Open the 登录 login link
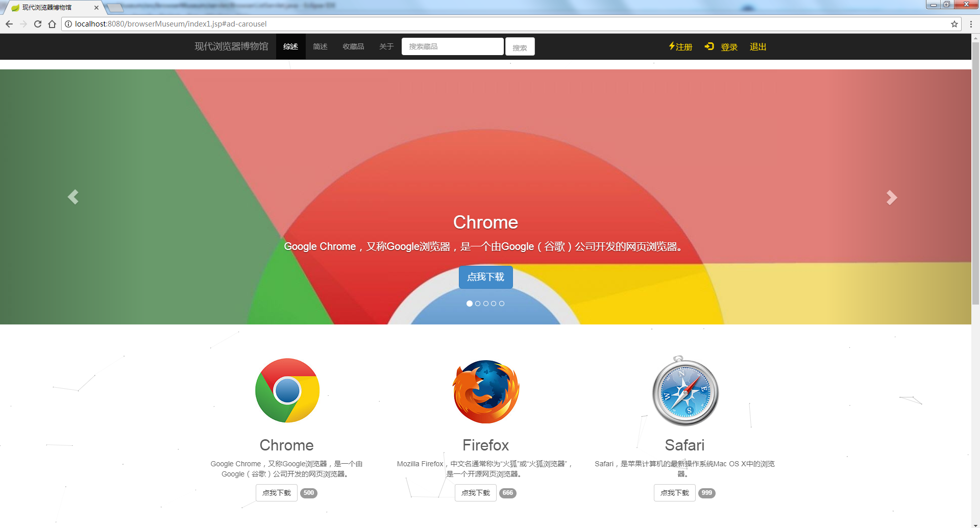 [x=729, y=47]
